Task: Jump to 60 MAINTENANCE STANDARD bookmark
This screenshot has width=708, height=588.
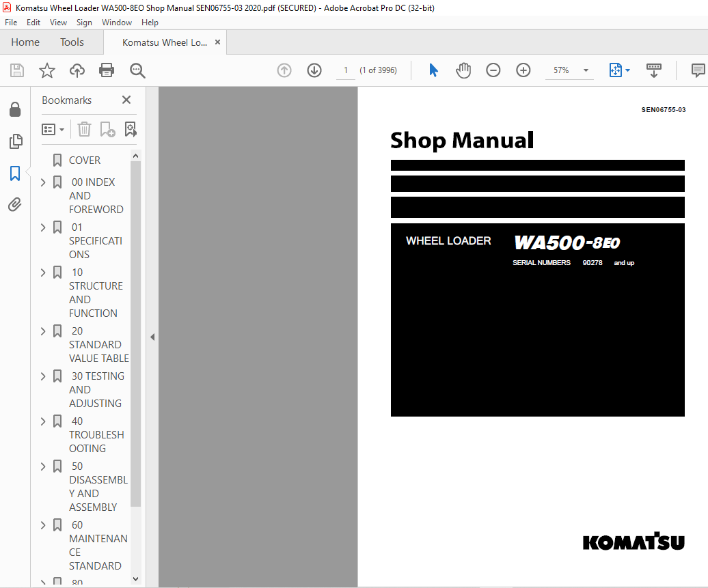Action: click(98, 546)
